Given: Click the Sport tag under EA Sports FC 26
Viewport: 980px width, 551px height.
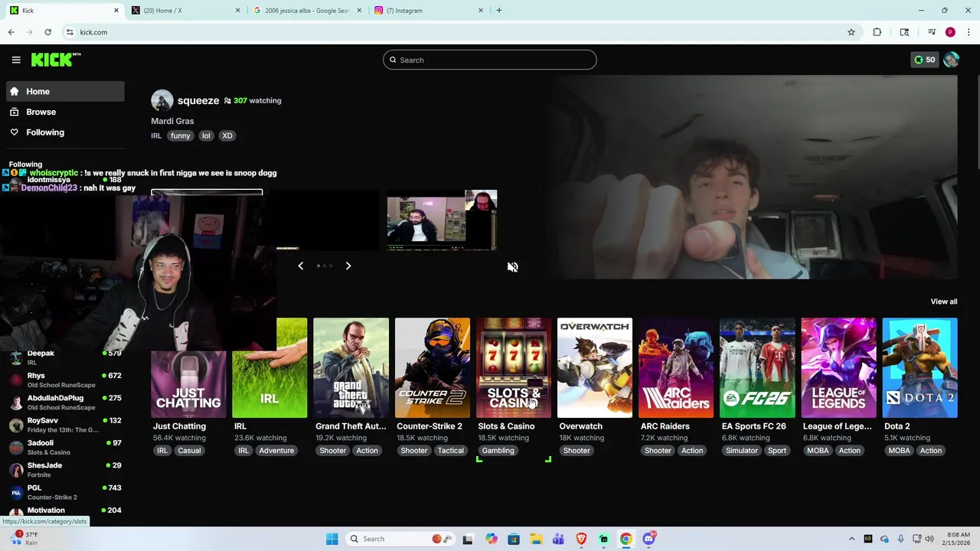Looking at the screenshot, I should (777, 451).
